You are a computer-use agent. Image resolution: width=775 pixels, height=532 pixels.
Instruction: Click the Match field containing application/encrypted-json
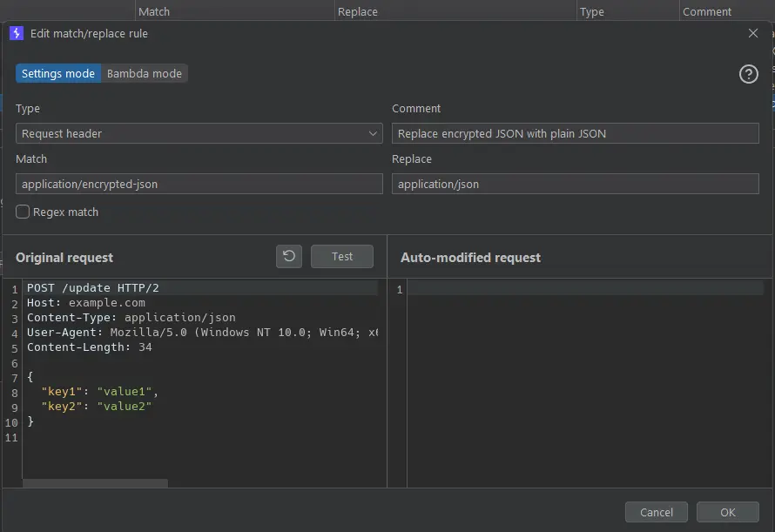click(x=199, y=184)
